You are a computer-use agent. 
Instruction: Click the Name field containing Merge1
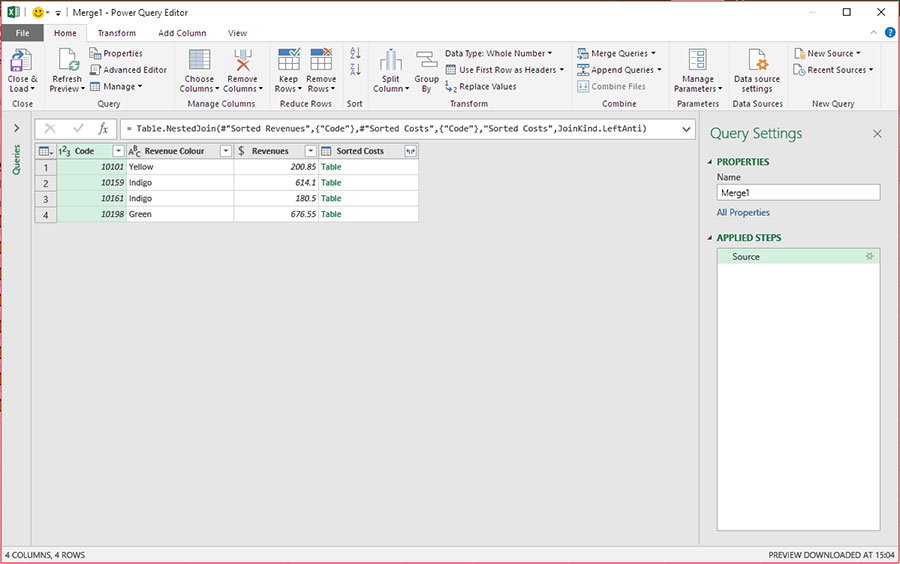click(x=798, y=193)
